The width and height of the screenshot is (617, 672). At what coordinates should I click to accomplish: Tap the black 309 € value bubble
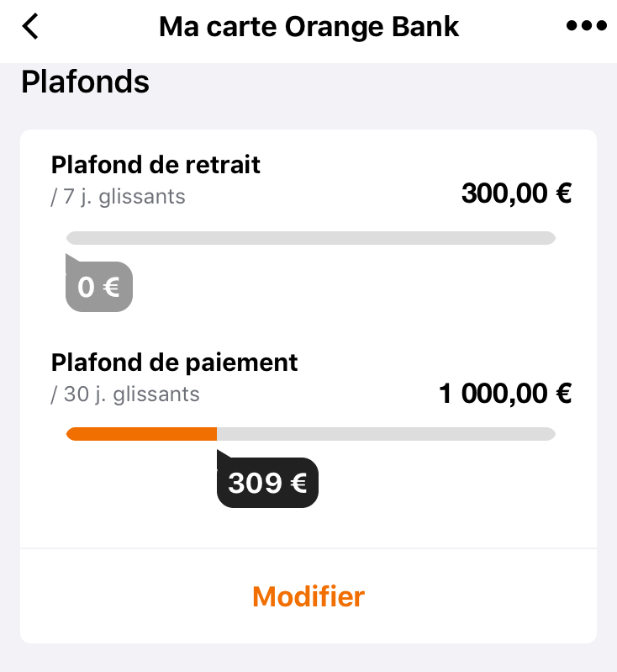[267, 484]
